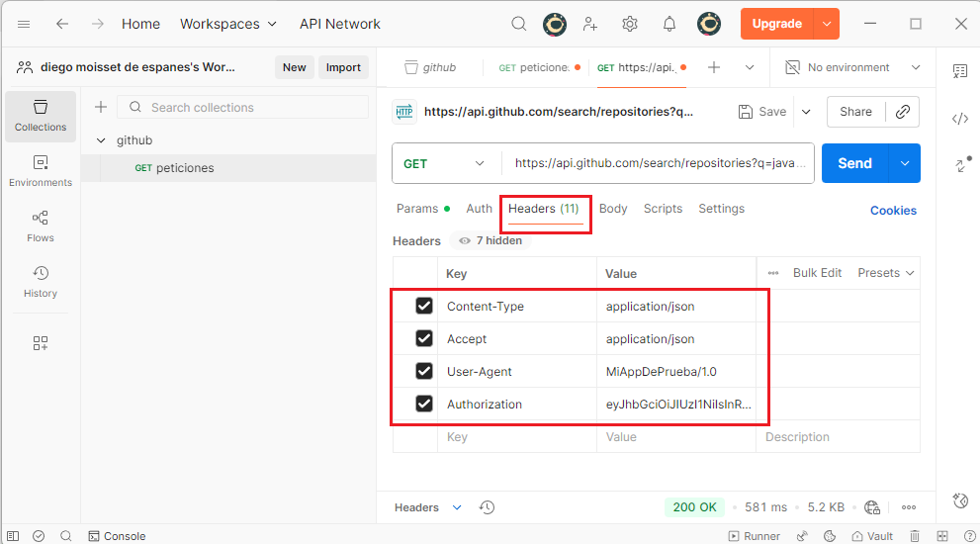
Task: Disable the User-Agent header checkbox
Action: pyautogui.click(x=424, y=372)
